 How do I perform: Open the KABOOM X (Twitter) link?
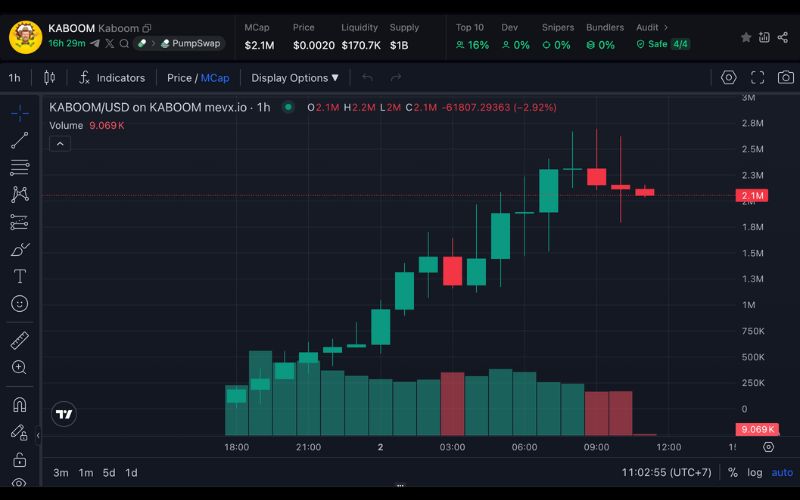[x=110, y=44]
